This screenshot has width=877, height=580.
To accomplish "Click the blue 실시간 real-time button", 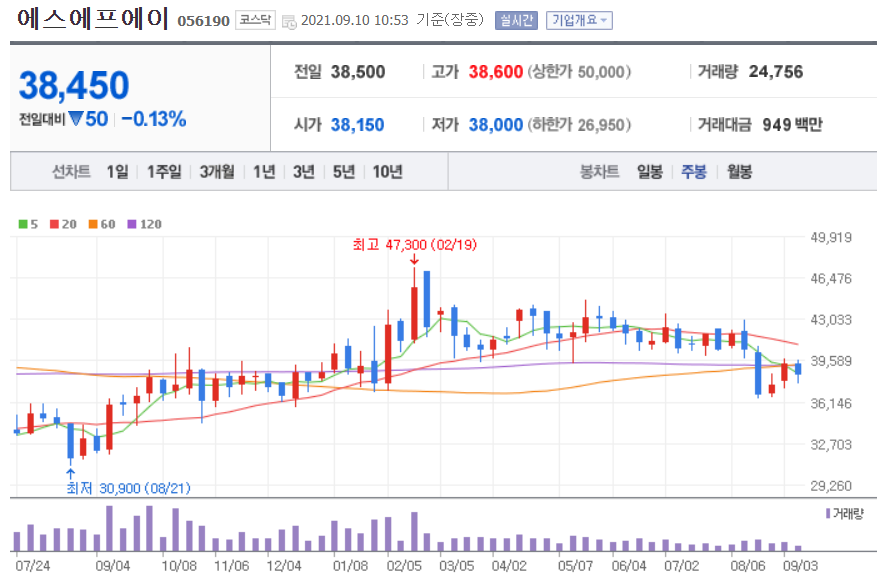I will click(517, 19).
